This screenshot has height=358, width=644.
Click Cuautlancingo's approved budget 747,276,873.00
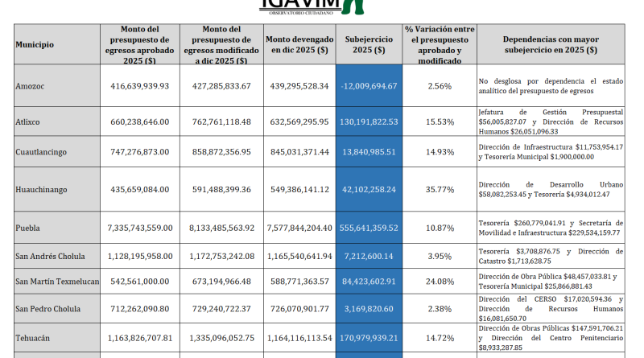click(x=139, y=150)
